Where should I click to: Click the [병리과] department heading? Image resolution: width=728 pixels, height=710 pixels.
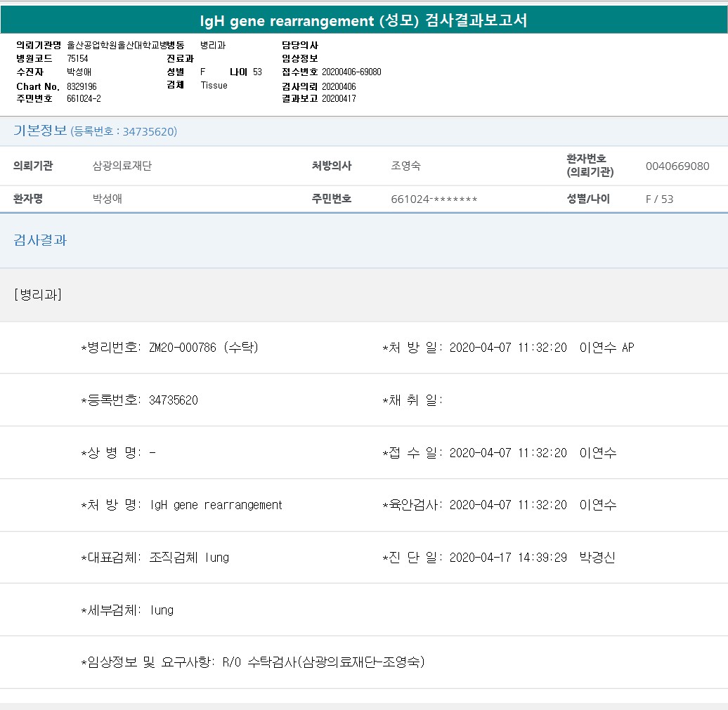pyautogui.click(x=37, y=294)
